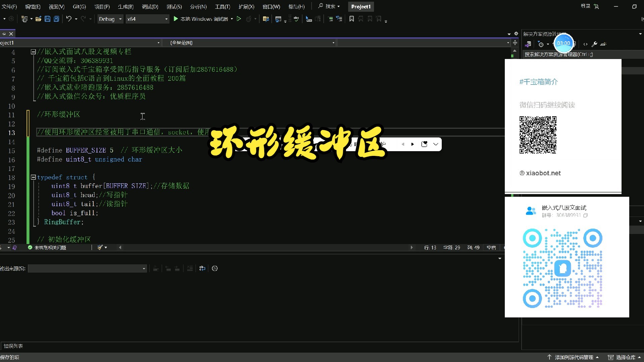644x362 pixels.
Task: Click the Redo arrow icon
Action: coord(83,19)
